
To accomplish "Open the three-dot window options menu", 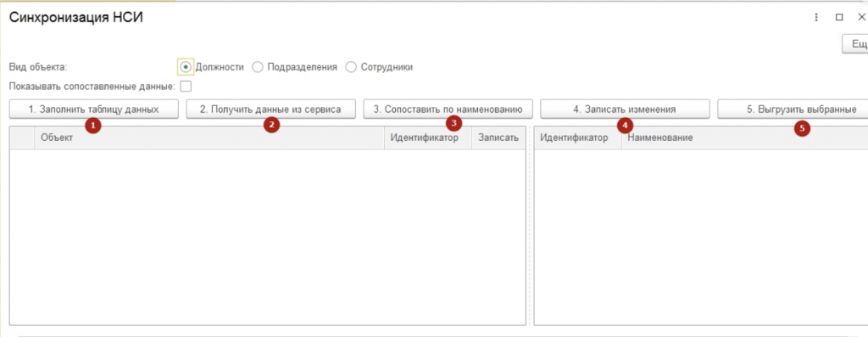I will [x=816, y=18].
